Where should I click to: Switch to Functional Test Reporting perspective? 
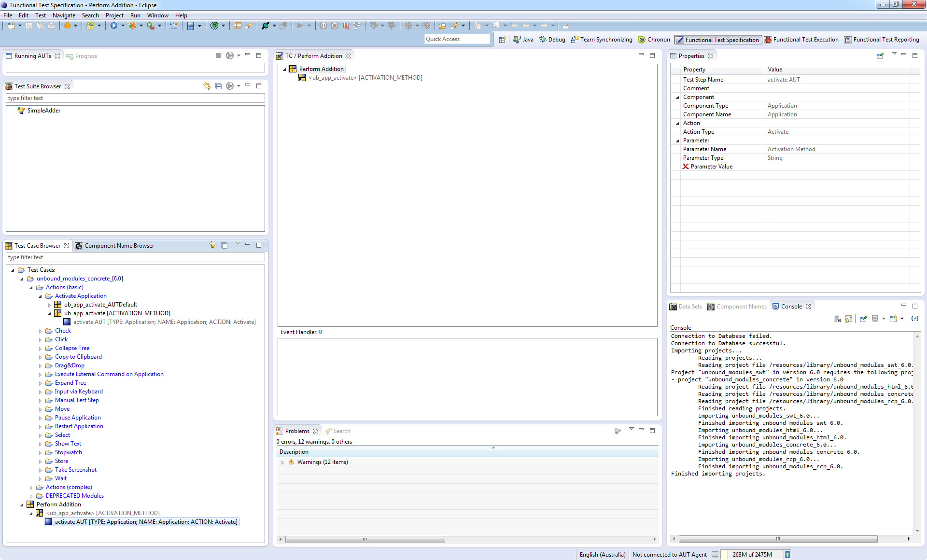(x=882, y=40)
